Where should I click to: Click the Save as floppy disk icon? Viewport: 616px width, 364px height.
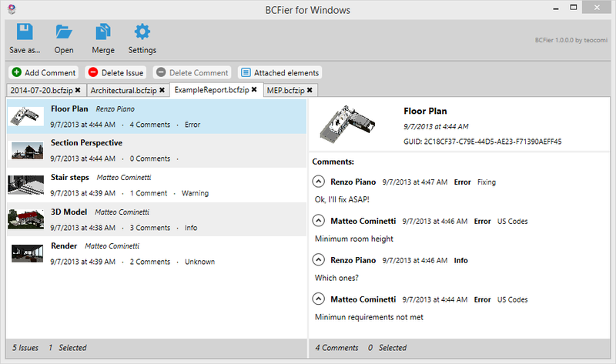tap(25, 32)
